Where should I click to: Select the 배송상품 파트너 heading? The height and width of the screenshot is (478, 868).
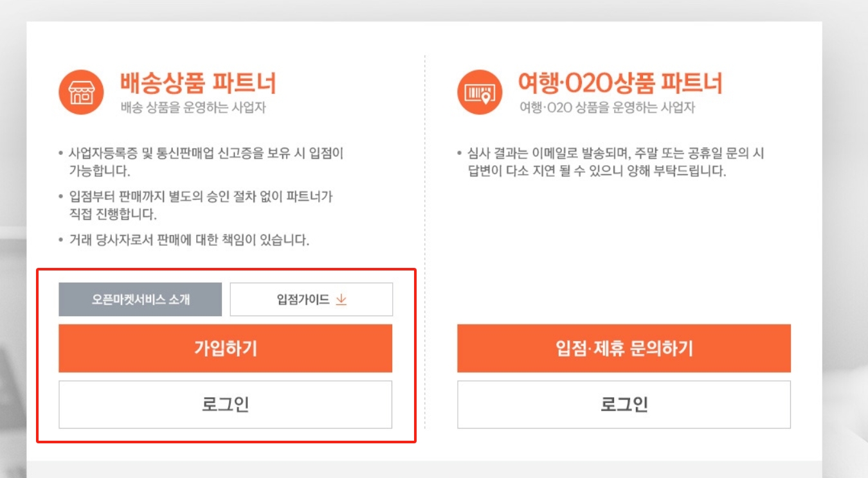pos(198,84)
